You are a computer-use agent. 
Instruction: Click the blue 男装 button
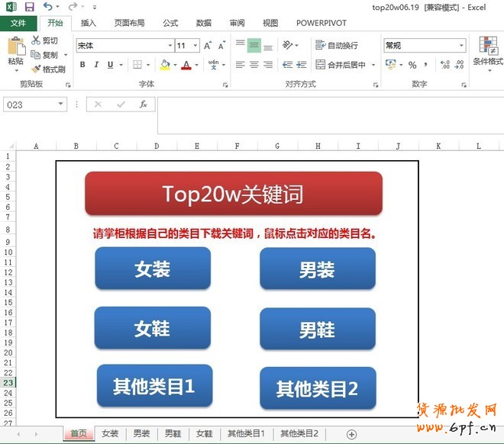click(x=317, y=269)
